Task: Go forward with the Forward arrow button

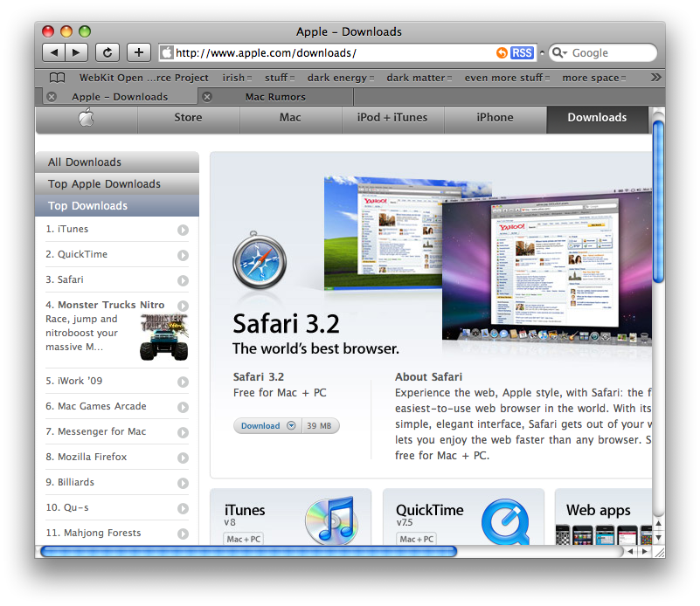Action: click(76, 52)
